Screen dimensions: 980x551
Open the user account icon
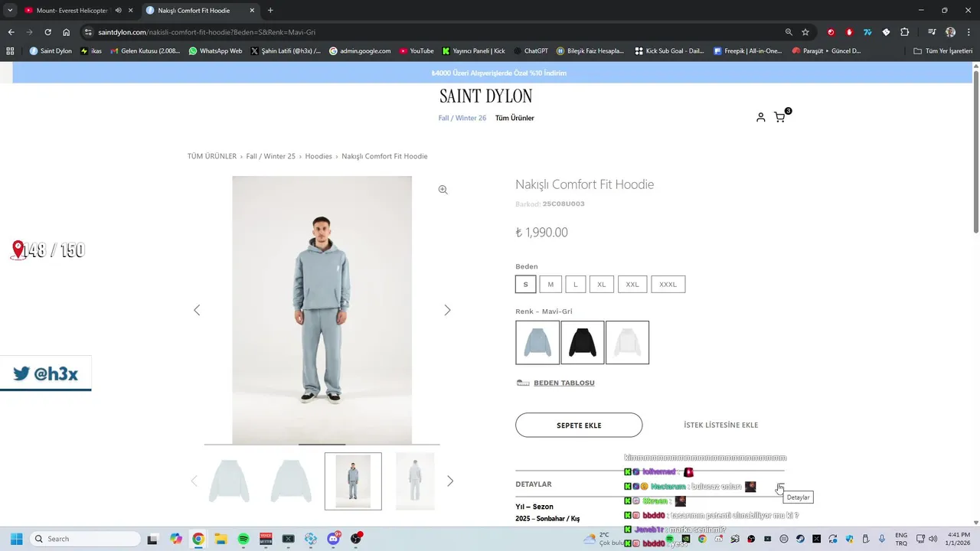[760, 117]
